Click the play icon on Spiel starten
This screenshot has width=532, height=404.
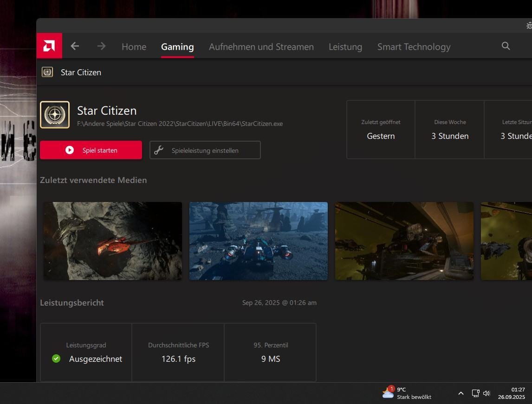coord(70,150)
